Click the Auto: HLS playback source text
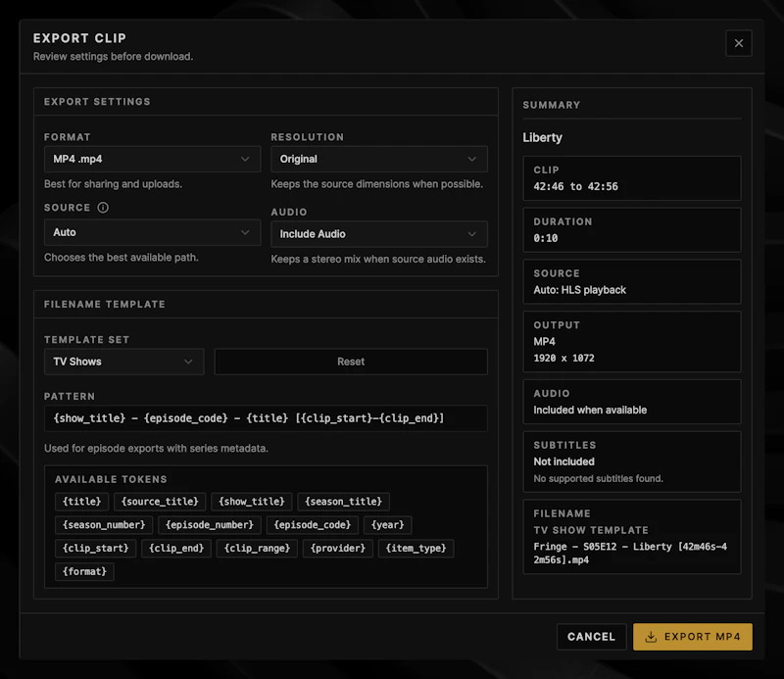 [579, 290]
